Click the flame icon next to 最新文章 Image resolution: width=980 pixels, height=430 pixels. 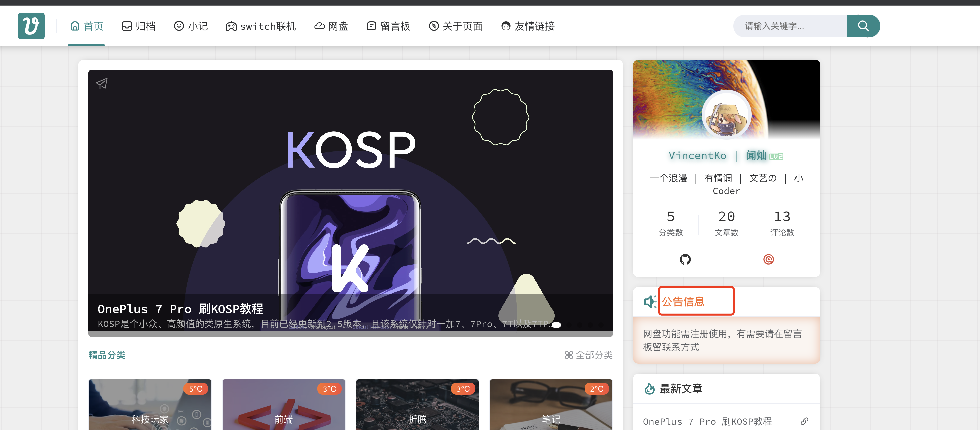click(650, 389)
